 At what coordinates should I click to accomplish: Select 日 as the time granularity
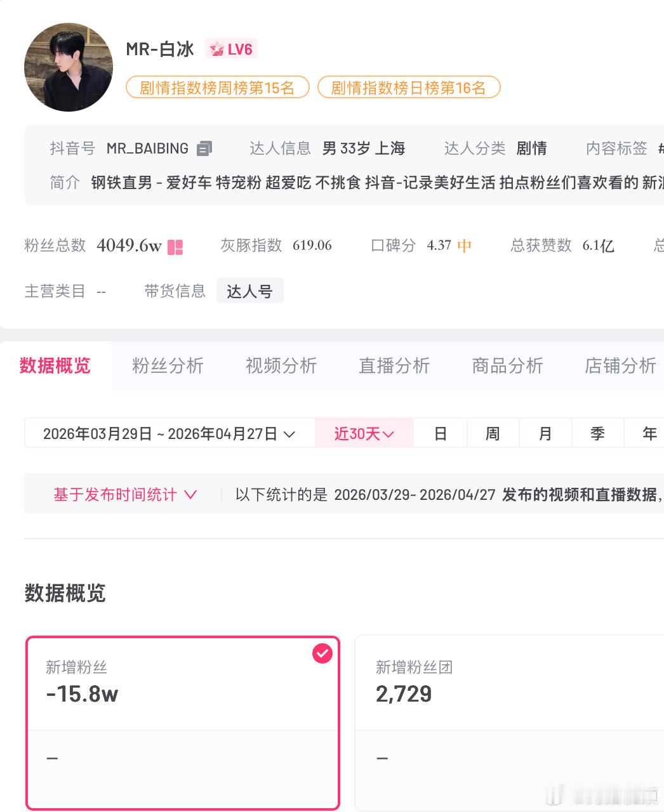tap(441, 433)
